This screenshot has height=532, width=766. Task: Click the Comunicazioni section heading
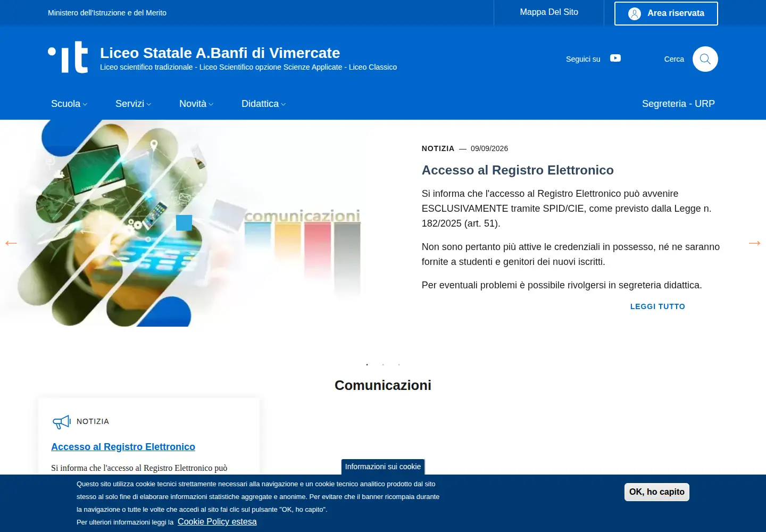(383, 385)
